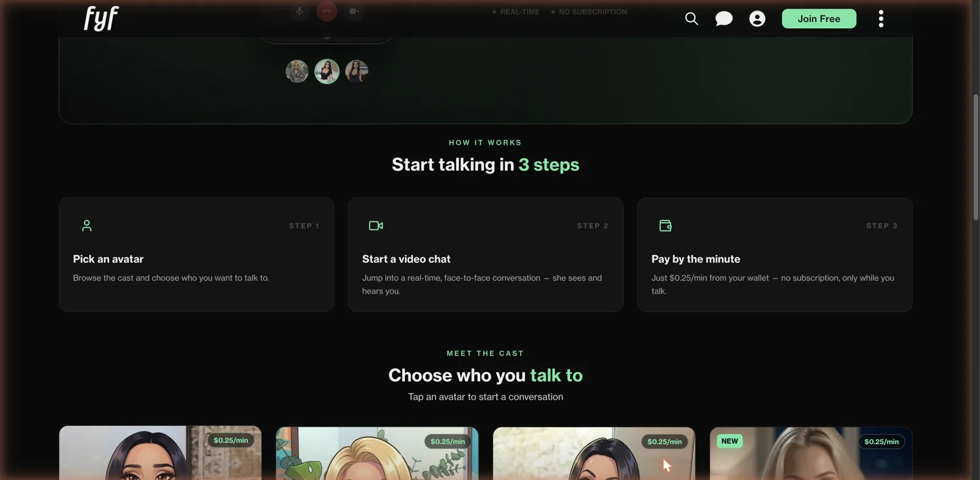Open the chat messages bubble icon
980x480 pixels.
724,18
